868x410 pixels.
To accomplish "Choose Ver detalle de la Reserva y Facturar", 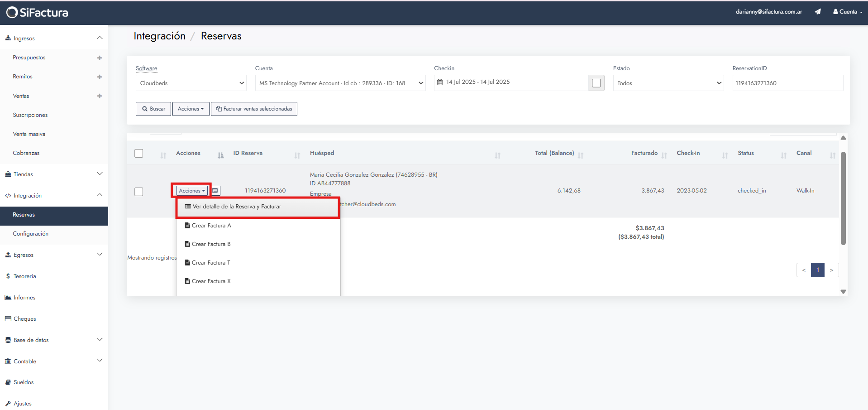I will (x=258, y=207).
